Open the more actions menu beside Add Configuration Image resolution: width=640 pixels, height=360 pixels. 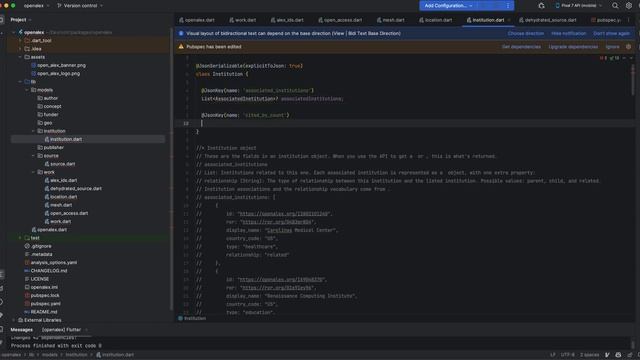pos(508,6)
